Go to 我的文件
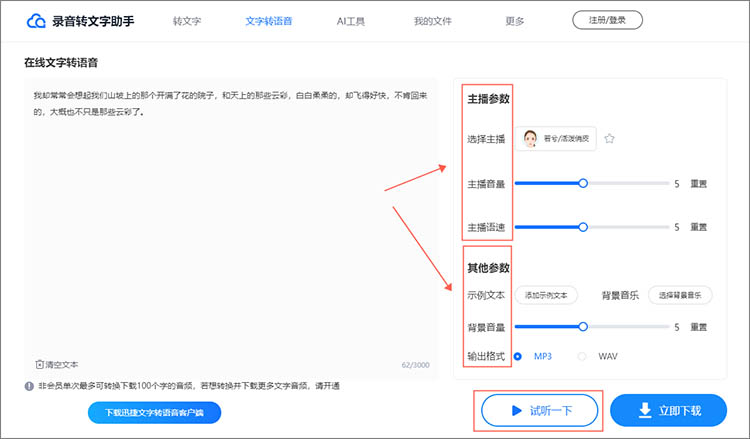 432,21
